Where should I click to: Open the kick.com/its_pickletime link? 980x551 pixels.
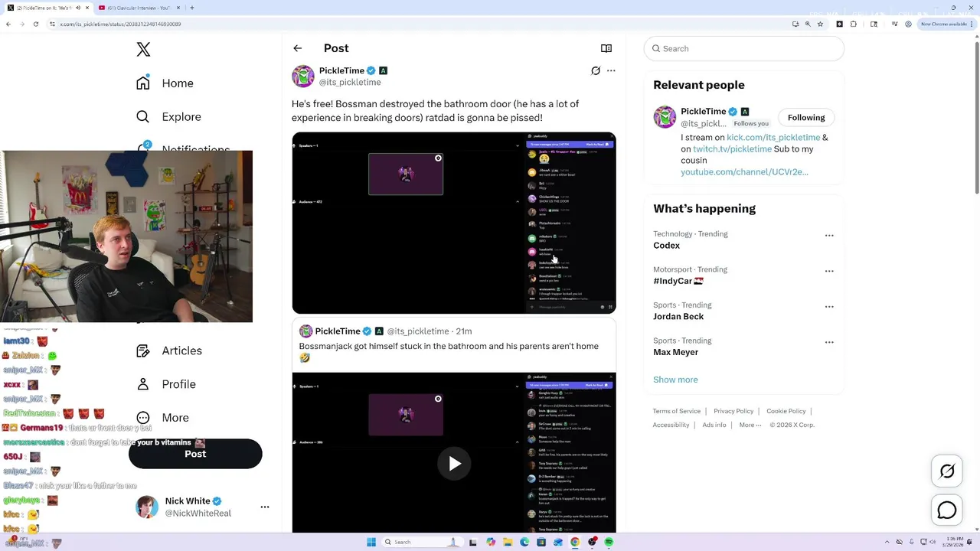pos(773,137)
